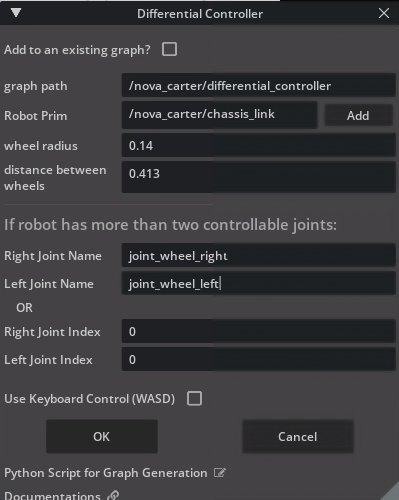Image resolution: width=399 pixels, height=500 pixels.
Task: Edit the graph path field
Action: point(258,86)
